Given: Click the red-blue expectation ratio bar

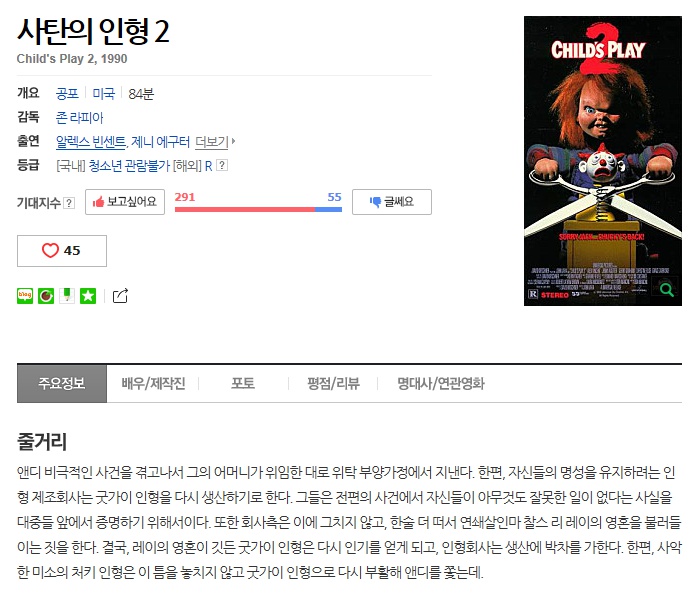Looking at the screenshot, I should click(x=258, y=209).
